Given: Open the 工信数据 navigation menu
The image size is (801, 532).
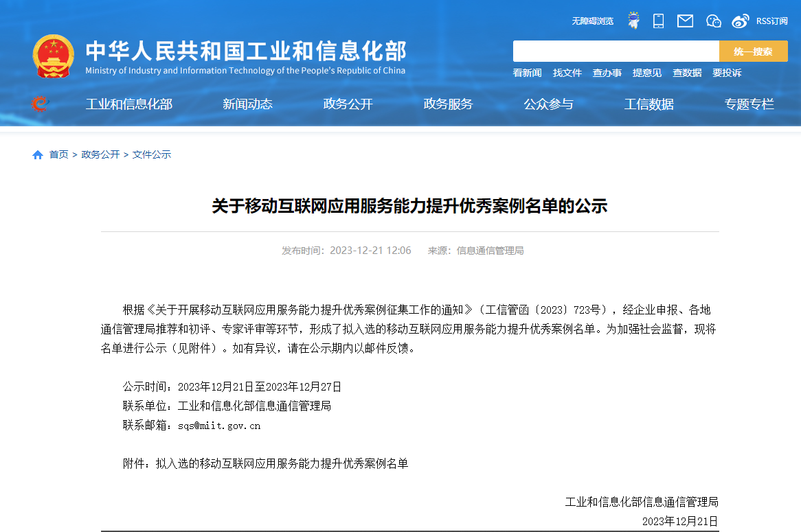Looking at the screenshot, I should pyautogui.click(x=648, y=104).
